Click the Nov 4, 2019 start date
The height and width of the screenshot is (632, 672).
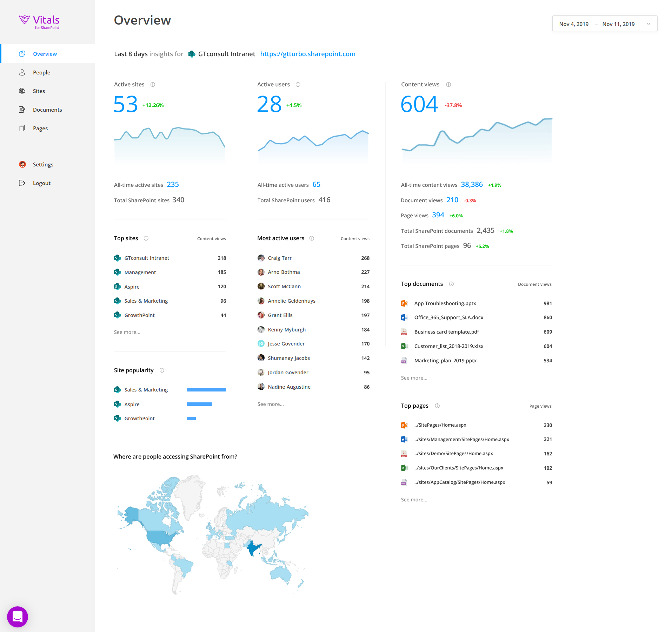[574, 24]
